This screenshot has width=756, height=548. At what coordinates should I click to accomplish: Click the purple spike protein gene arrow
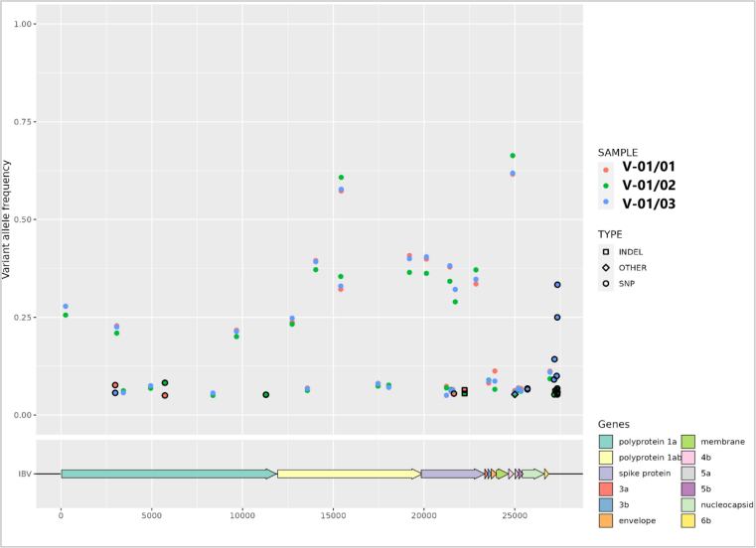(452, 474)
